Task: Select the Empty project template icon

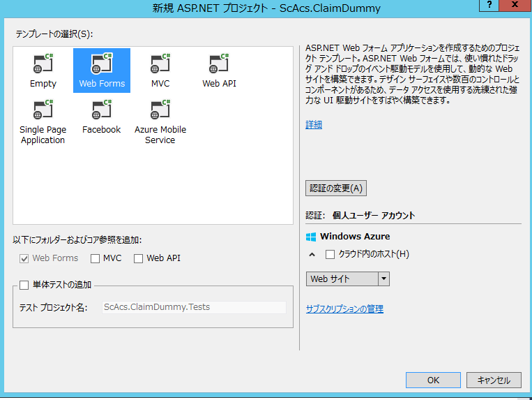Action: coord(43,65)
